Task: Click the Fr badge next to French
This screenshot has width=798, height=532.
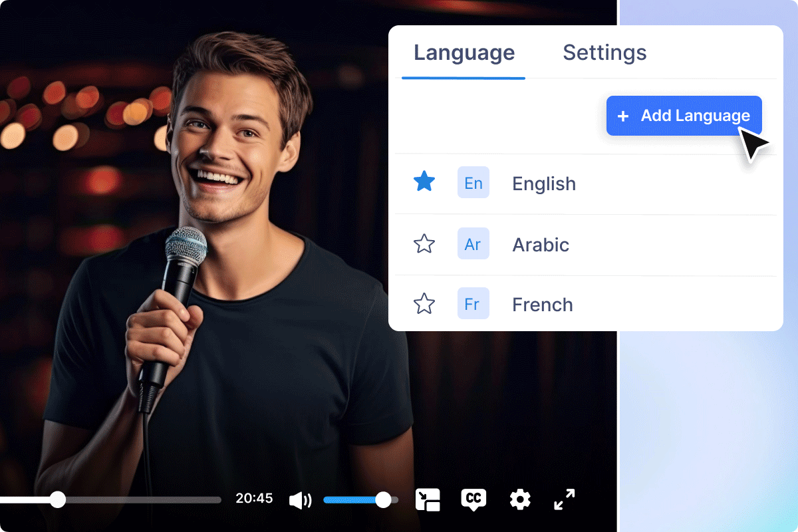Action: click(473, 304)
